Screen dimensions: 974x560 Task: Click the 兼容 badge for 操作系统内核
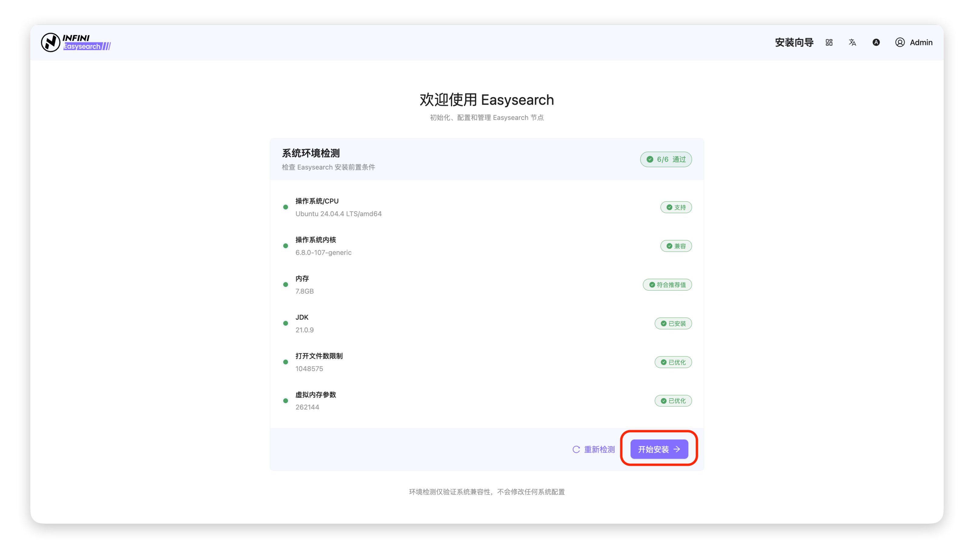[676, 246]
